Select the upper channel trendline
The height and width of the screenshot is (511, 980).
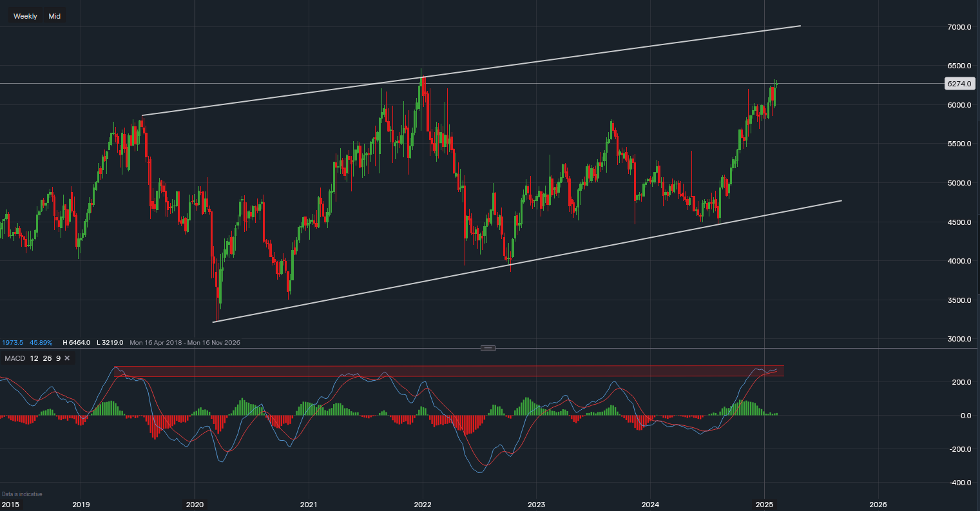[x=580, y=55]
